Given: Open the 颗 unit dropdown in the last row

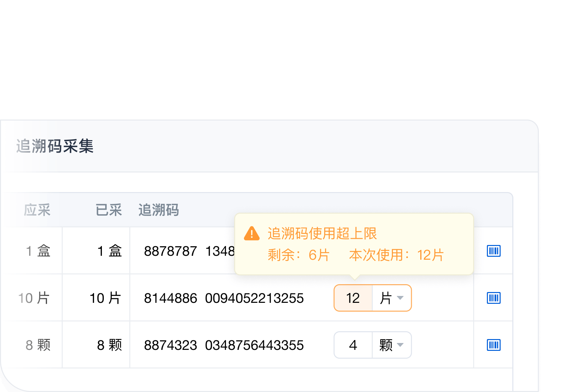Looking at the screenshot, I should point(391,345).
